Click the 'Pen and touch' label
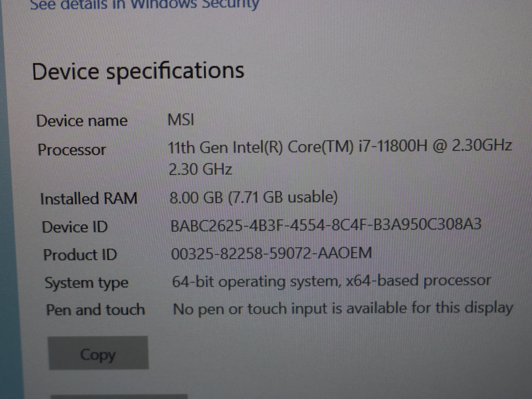 click(x=95, y=310)
